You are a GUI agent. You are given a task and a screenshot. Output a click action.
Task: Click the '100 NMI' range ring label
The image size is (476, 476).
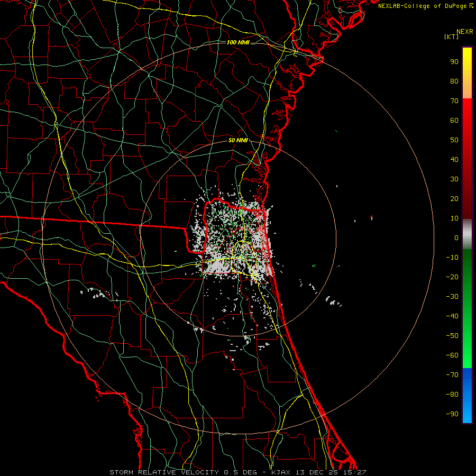pyautogui.click(x=239, y=42)
